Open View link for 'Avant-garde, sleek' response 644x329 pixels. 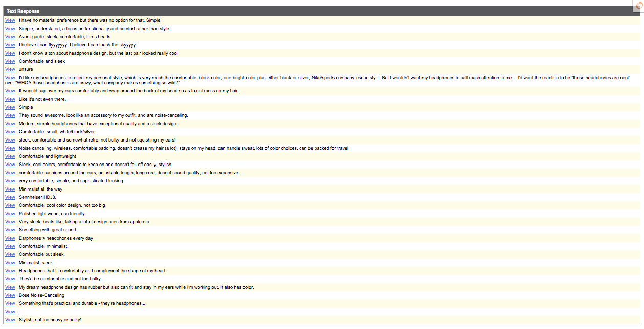[x=10, y=37]
